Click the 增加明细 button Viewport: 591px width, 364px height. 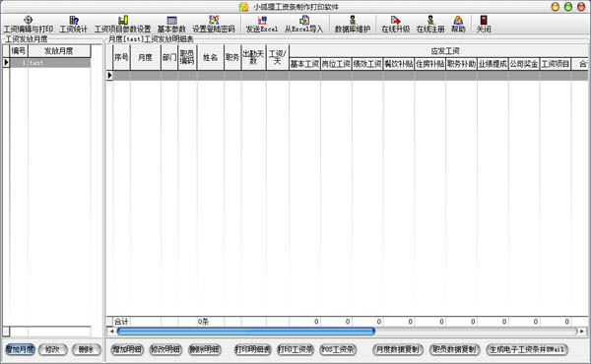click(127, 349)
